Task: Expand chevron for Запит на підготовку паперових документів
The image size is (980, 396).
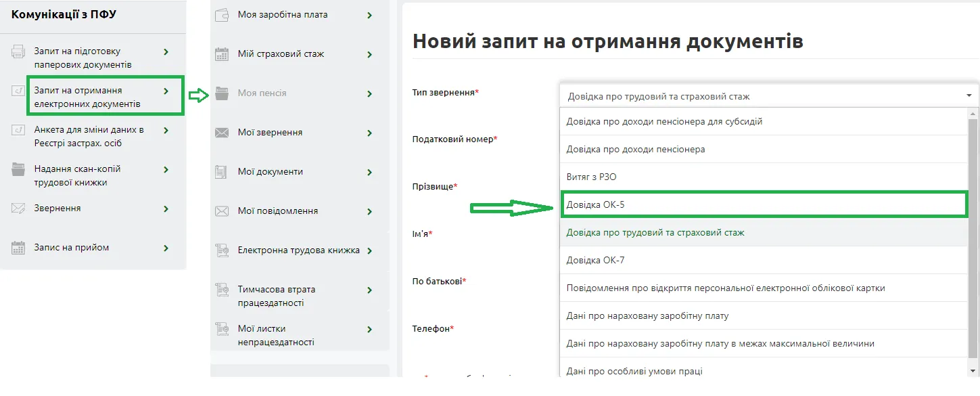Action: pyautogui.click(x=166, y=52)
